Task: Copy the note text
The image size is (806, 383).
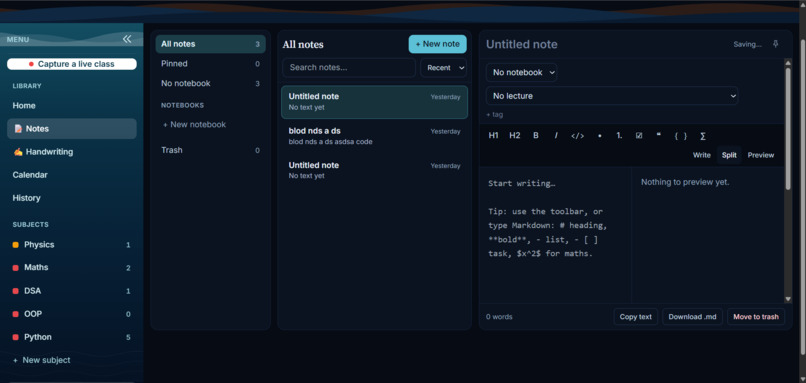Action: [635, 317]
